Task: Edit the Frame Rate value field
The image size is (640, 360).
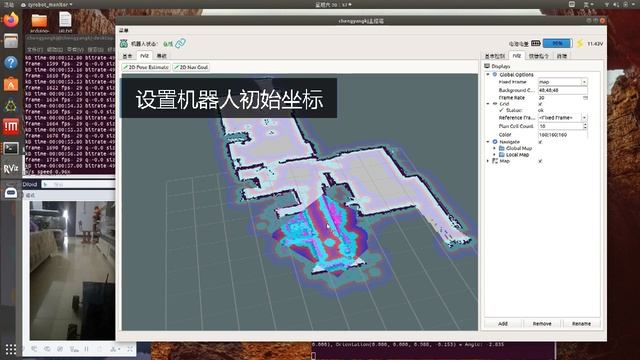Action: (562, 98)
